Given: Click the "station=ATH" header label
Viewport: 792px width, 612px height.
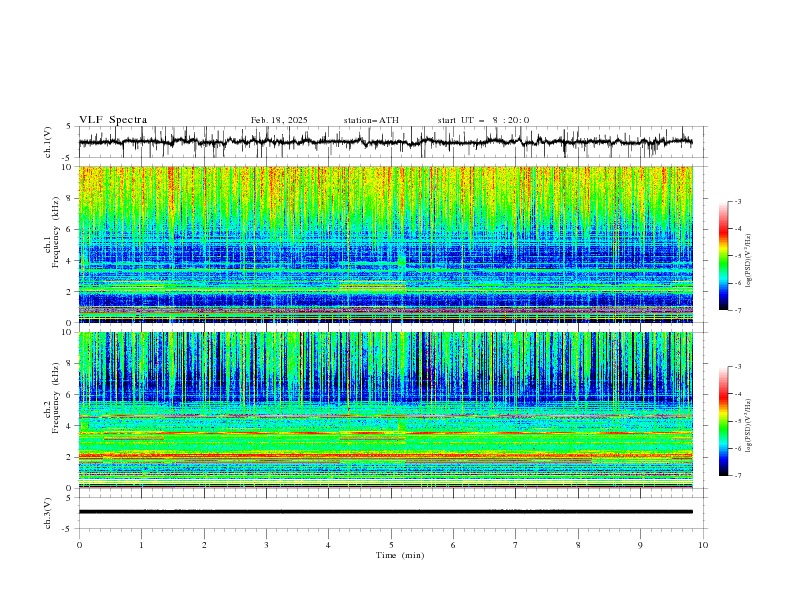Looking at the screenshot, I should pos(371,120).
